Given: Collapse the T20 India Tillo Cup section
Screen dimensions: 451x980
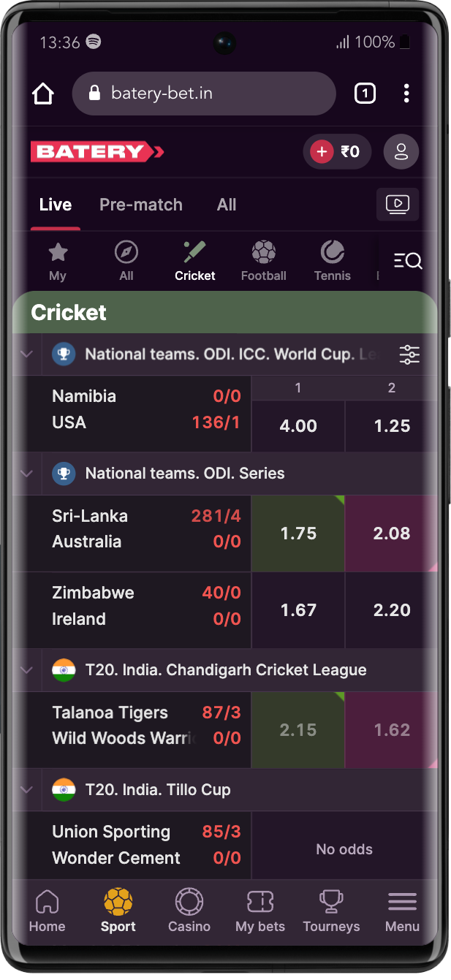Looking at the screenshot, I should tap(26, 789).
